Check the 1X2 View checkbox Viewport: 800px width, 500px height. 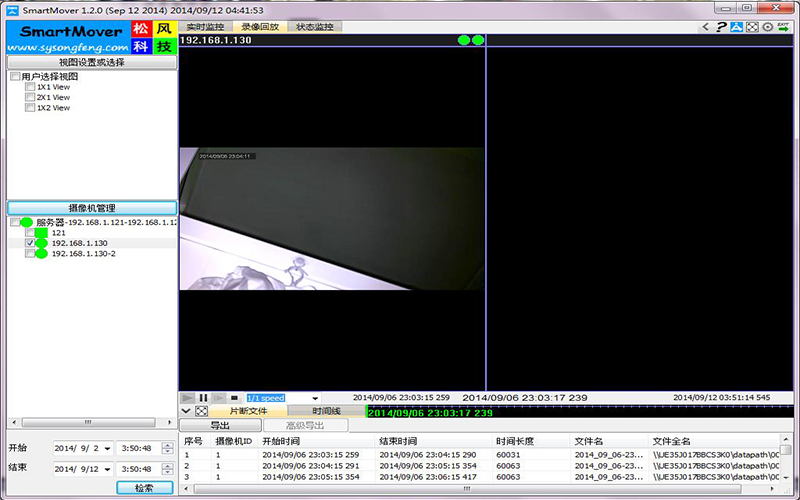pos(30,108)
